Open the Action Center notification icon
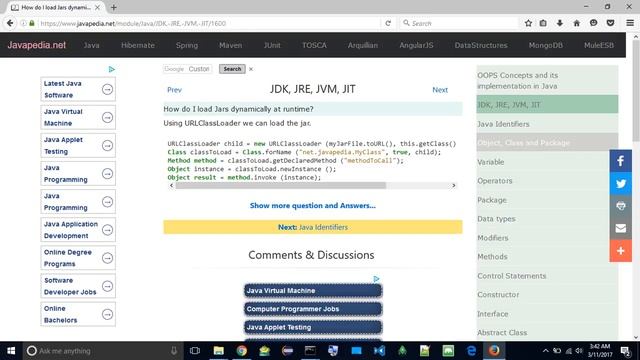Image resolution: width=640 pixels, height=360 pixels. tap(625, 351)
